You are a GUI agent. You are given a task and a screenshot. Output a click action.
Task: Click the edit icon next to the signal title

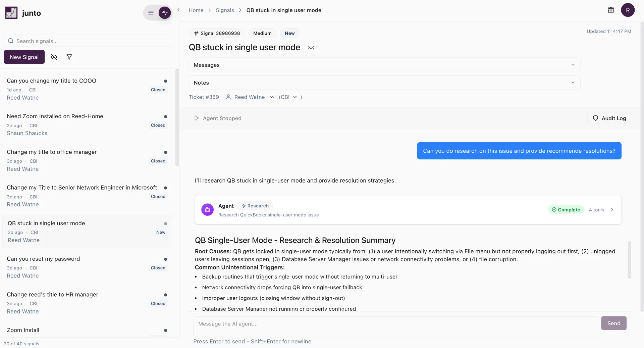(311, 48)
